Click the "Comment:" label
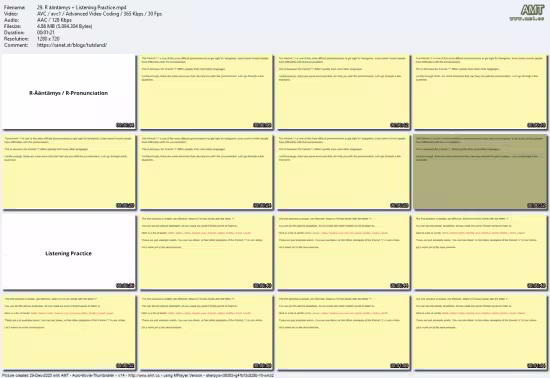 coord(15,45)
